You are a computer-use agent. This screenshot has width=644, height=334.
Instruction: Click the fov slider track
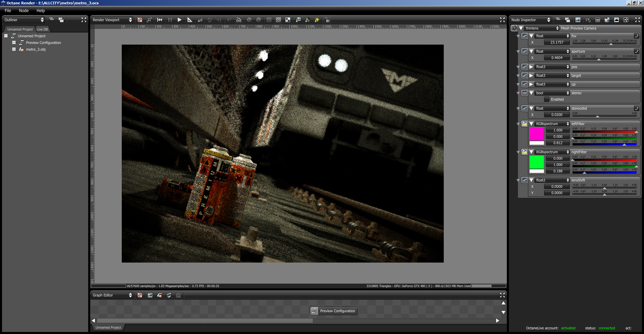coord(604,43)
